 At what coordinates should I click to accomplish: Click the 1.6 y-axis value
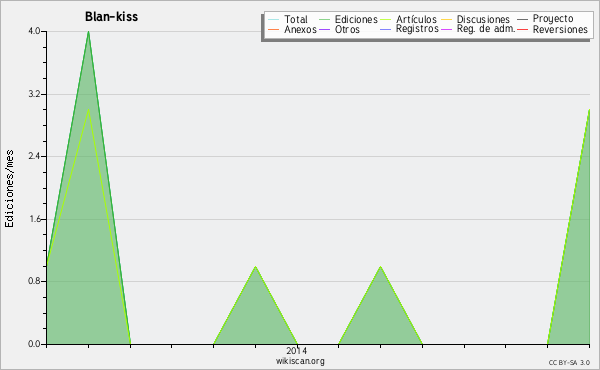[34, 219]
